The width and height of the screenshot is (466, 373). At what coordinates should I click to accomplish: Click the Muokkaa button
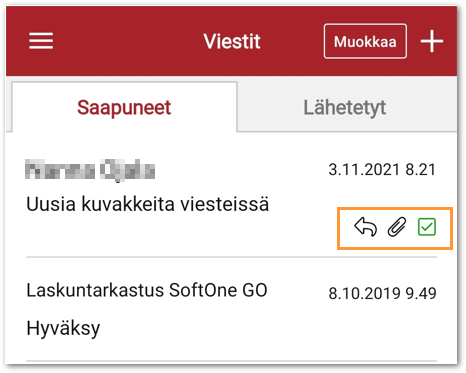(x=365, y=41)
